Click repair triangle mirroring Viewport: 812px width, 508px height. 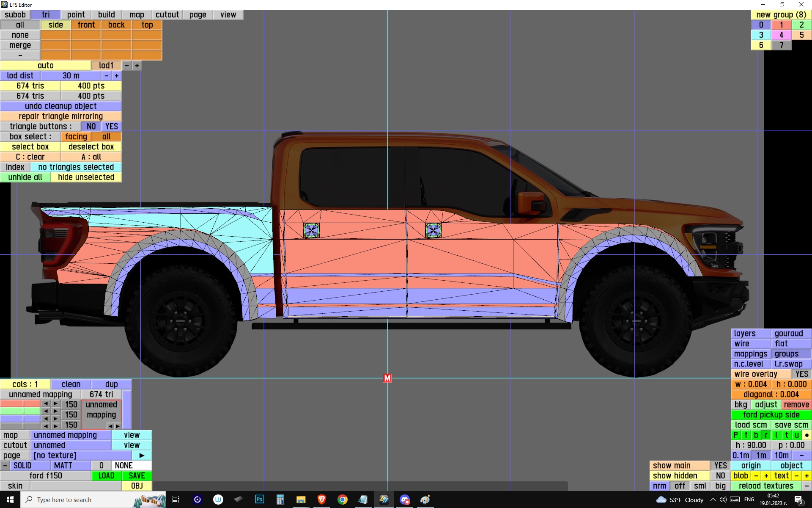coord(60,116)
